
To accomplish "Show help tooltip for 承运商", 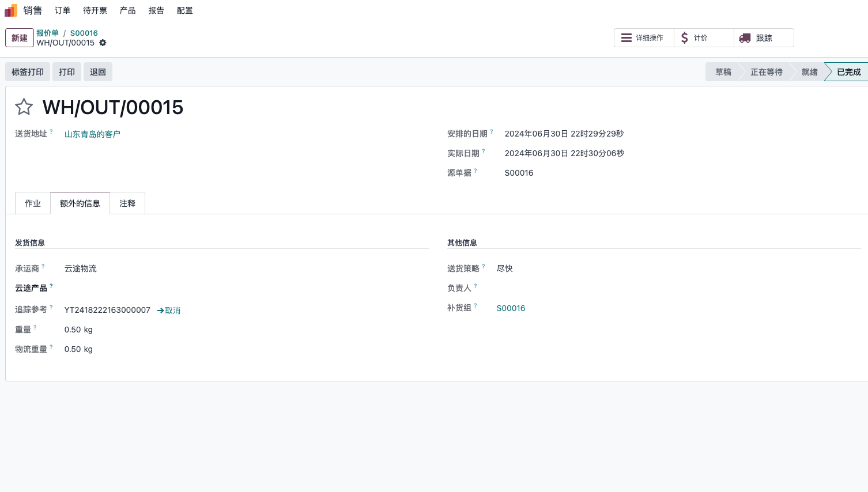I will 43,266.
